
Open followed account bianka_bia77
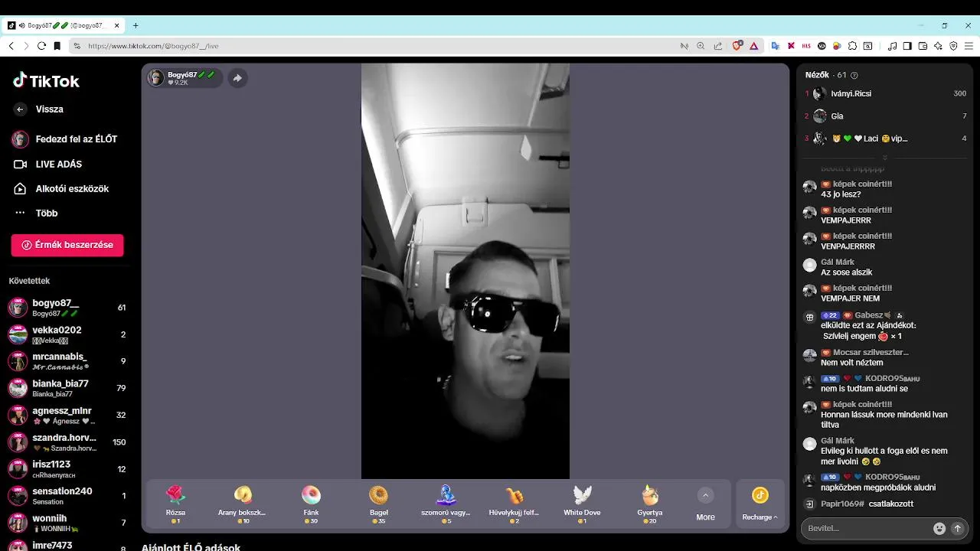click(67, 388)
